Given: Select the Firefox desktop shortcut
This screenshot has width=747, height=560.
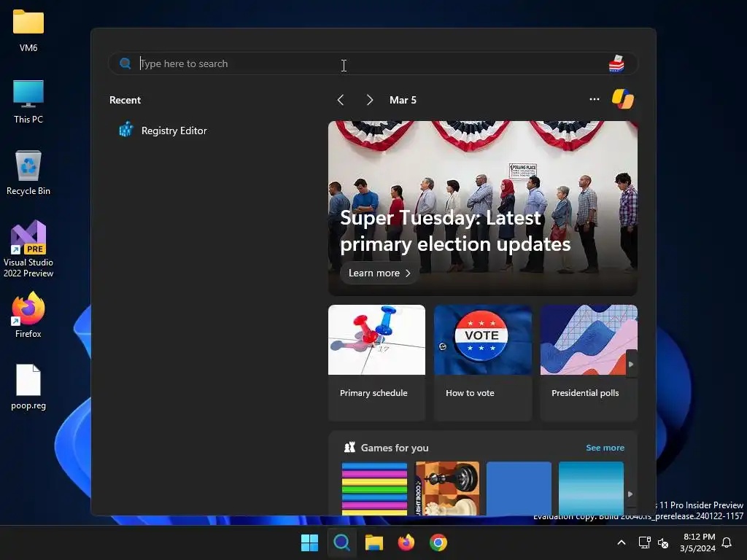Looking at the screenshot, I should [28, 316].
